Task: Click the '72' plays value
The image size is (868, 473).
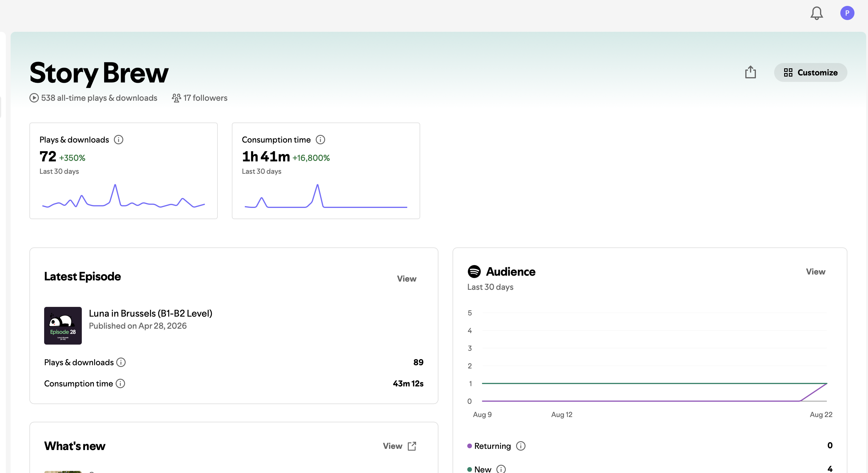Action: click(48, 157)
